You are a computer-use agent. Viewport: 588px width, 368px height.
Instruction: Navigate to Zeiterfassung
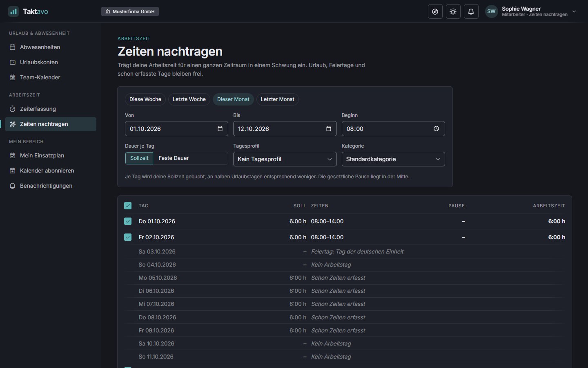tap(51, 109)
